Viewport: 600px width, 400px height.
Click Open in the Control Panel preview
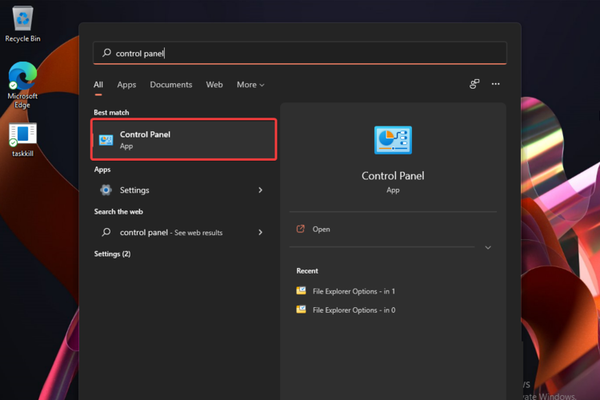pyautogui.click(x=320, y=229)
